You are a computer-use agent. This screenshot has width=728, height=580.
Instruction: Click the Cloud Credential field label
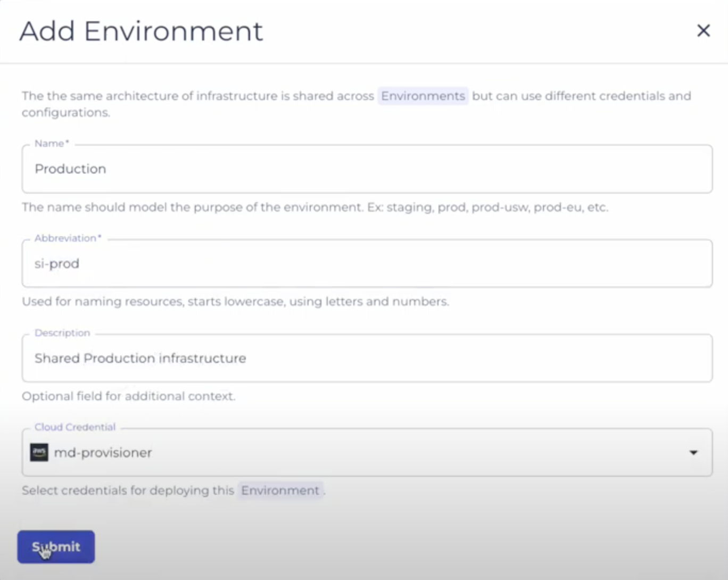pos(75,427)
